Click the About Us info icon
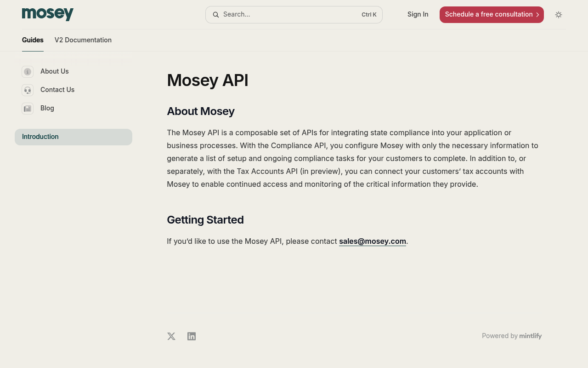 click(28, 72)
